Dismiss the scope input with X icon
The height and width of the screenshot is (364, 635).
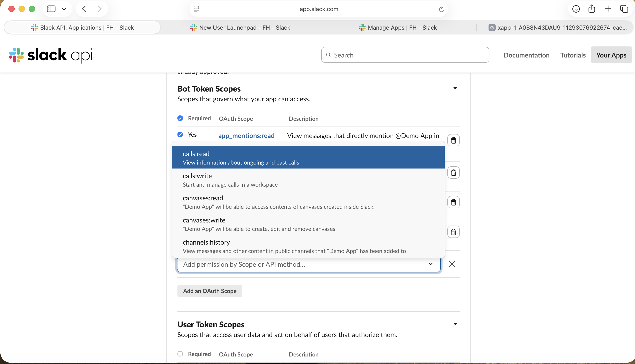click(x=452, y=264)
